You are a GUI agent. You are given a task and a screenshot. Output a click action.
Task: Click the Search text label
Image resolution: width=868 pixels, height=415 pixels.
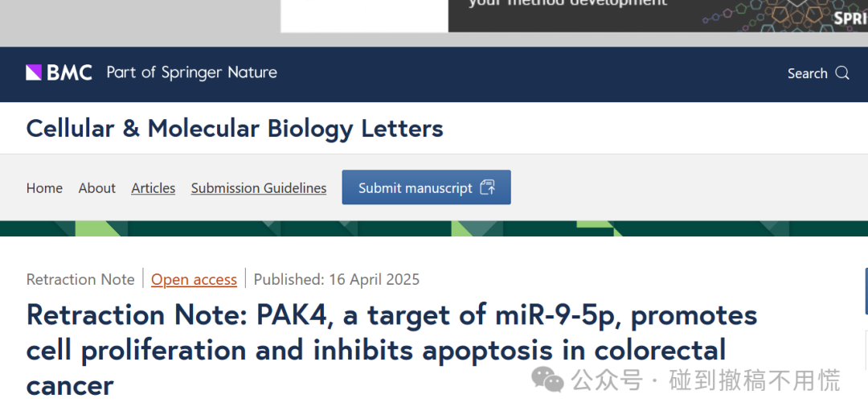807,73
